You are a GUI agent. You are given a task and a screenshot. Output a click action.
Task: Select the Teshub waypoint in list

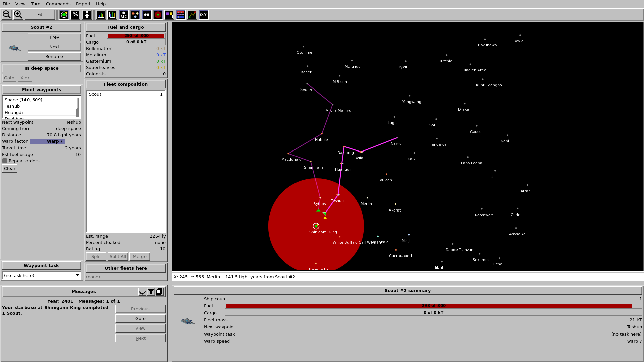(x=40, y=106)
